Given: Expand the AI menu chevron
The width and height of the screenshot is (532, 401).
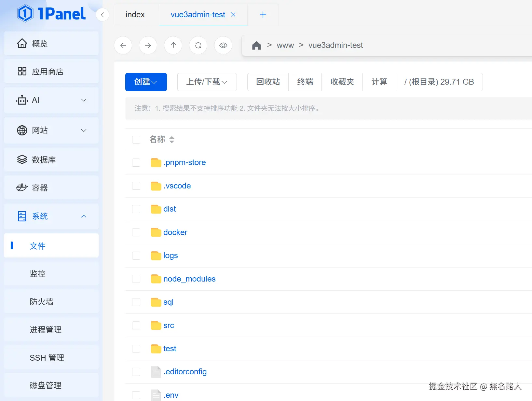Looking at the screenshot, I should [84, 100].
